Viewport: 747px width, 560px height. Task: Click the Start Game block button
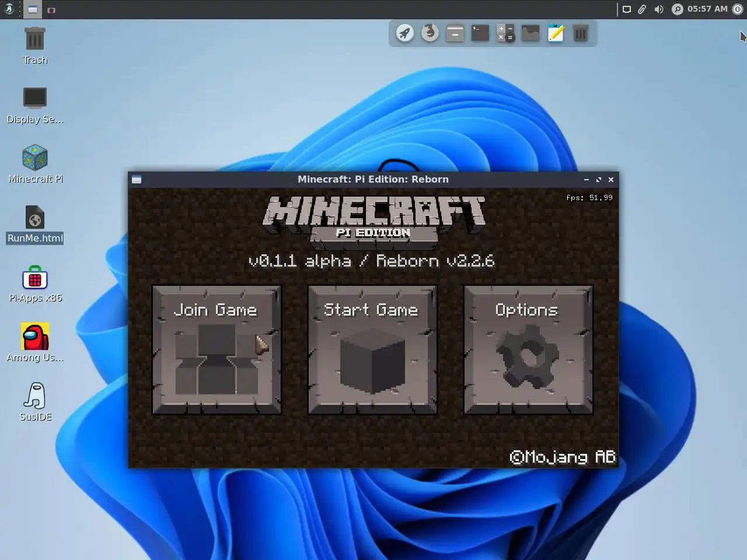point(372,350)
